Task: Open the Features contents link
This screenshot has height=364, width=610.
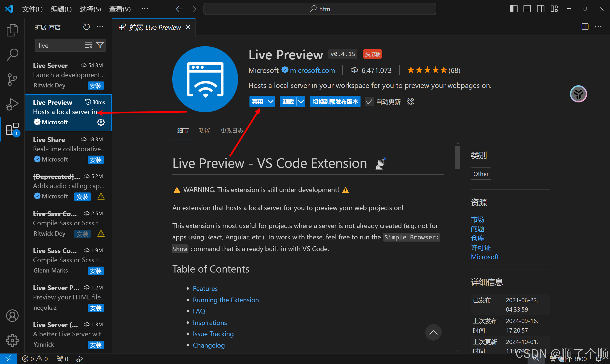Action: click(205, 288)
